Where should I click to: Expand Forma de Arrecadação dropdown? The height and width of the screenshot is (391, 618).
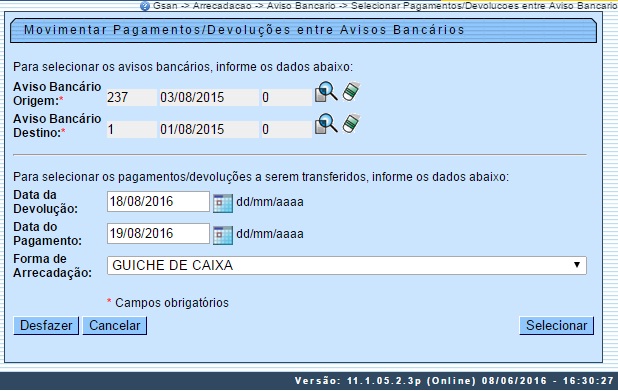pyautogui.click(x=347, y=265)
